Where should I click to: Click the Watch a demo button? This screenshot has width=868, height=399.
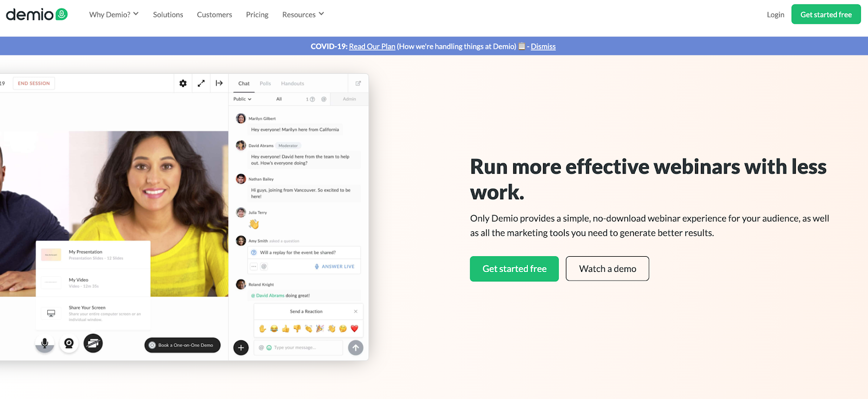(x=608, y=269)
